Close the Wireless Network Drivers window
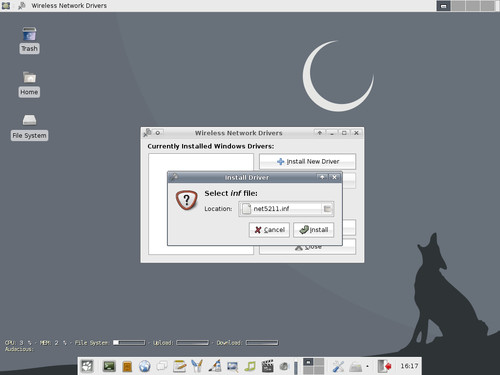The image size is (500, 375). click(x=356, y=133)
